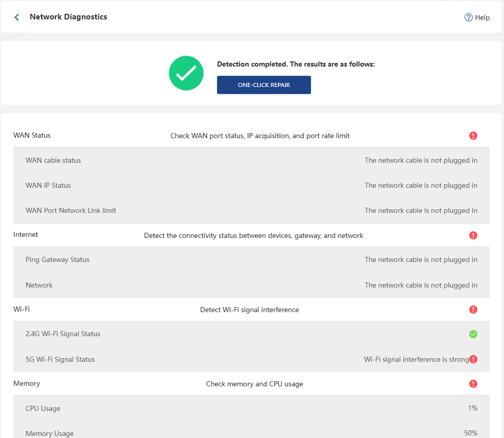Select the Ping Gateway Status row

point(251,259)
